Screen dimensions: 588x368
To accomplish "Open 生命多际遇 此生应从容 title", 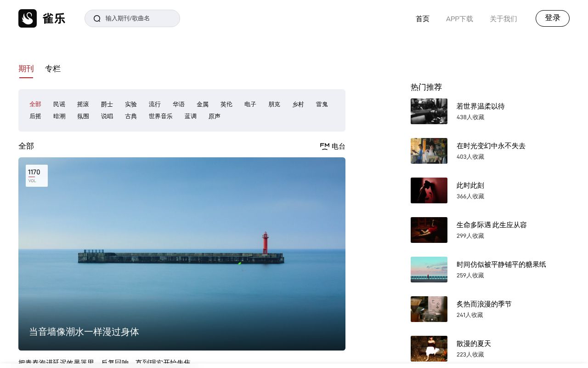I will click(492, 225).
